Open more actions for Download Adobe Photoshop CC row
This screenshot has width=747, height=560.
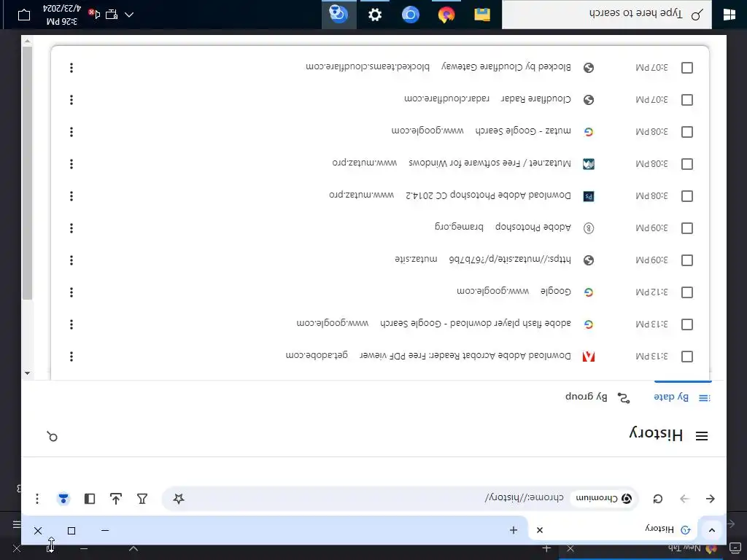click(x=71, y=195)
